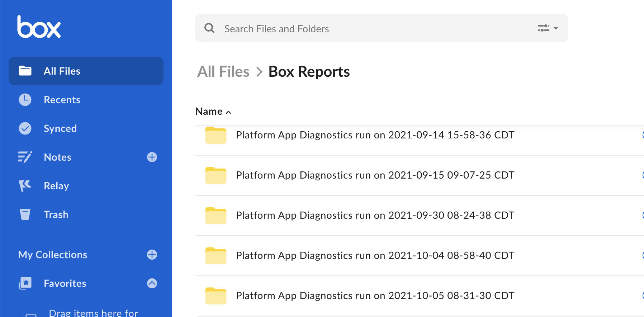Sort by Name column header
This screenshot has height=317, width=644.
click(x=213, y=112)
